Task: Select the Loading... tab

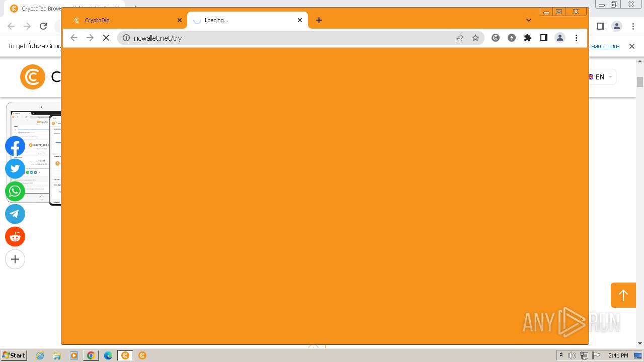Action: pos(247,20)
